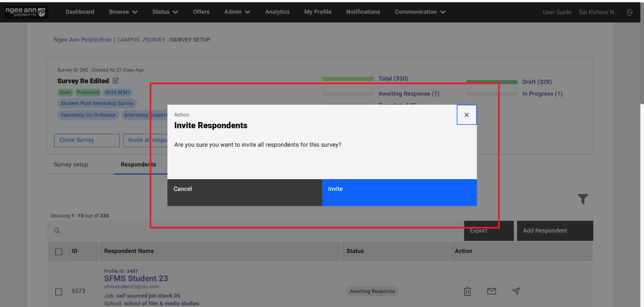Image resolution: width=644 pixels, height=307 pixels.
Task: Click the paper plane send icon
Action: point(516,291)
